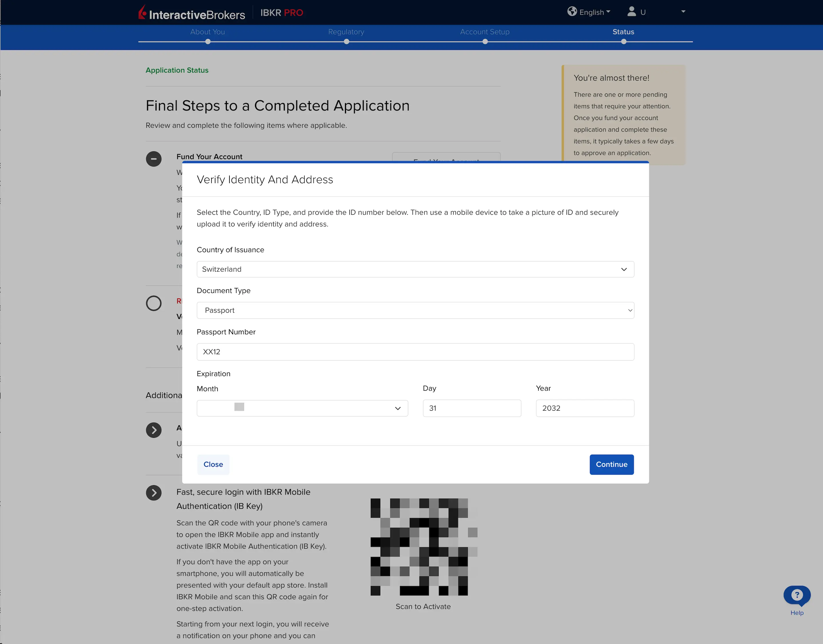The width and height of the screenshot is (823, 644).
Task: Collapse the Fund Your Account section via minus icon
Action: click(x=153, y=159)
